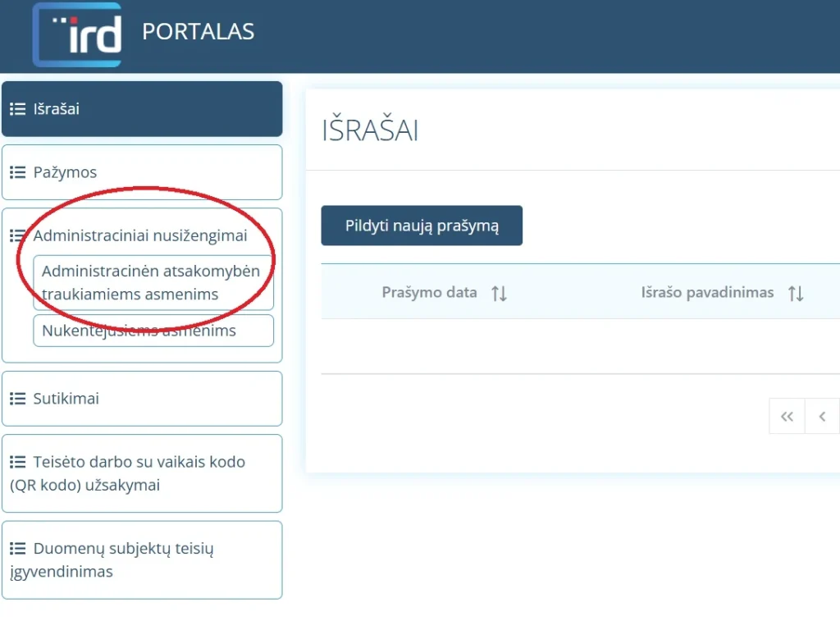Click list icon beside Teisėto darbo su vaikais
Viewport: 840px width, 621px height.
click(x=17, y=462)
